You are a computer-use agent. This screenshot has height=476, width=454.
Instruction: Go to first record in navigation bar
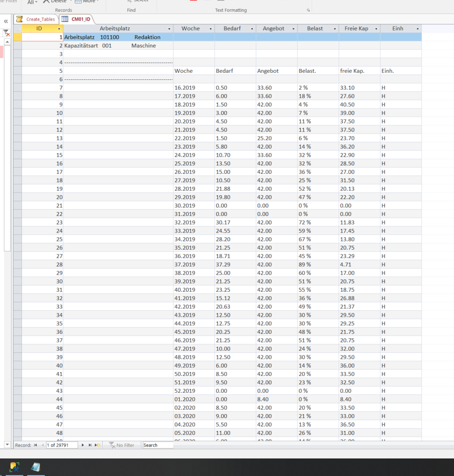click(x=36, y=445)
